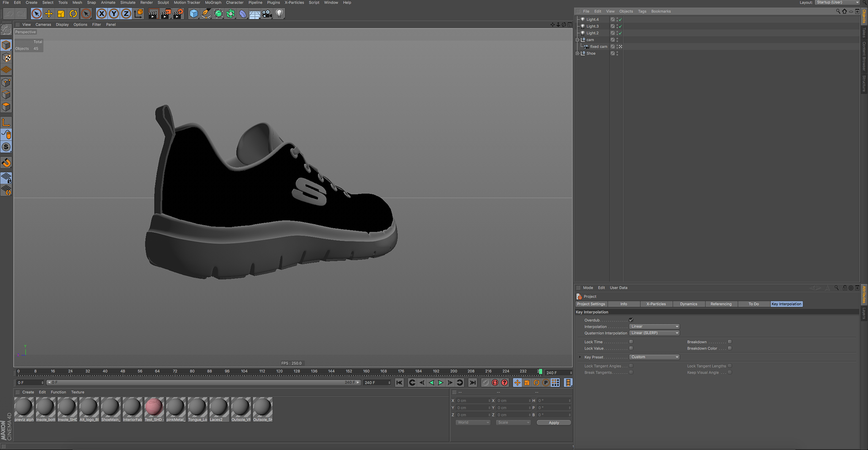Open the Simulate menu

128,2
